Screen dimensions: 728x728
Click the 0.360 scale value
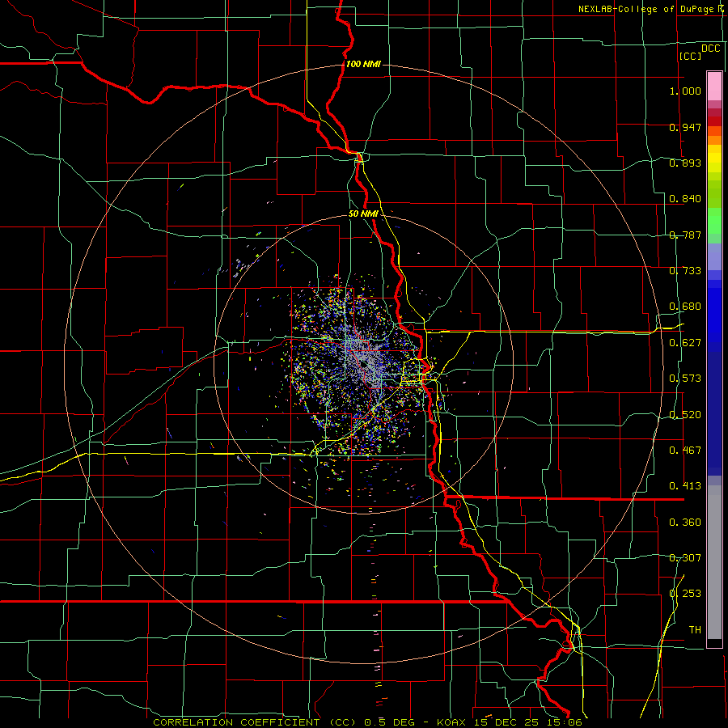pos(685,523)
